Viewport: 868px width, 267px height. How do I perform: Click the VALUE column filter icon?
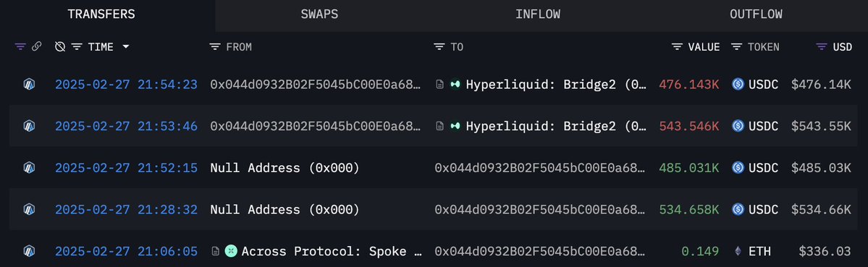[x=676, y=47]
